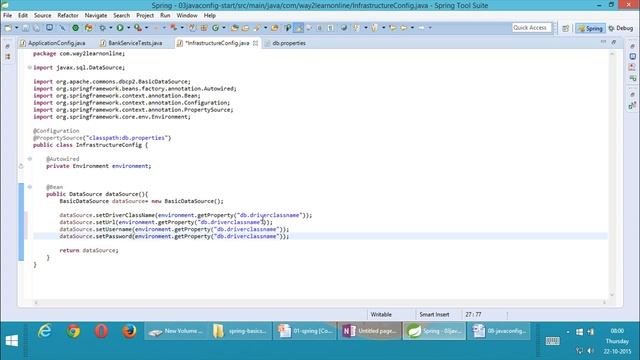Launch Opera browser from taskbar
The image size is (640, 360).
102,331
